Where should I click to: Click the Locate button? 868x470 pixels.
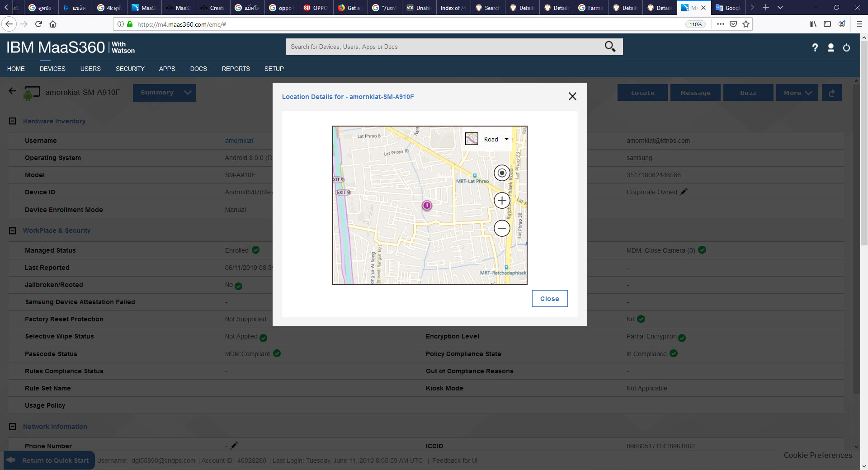[x=642, y=93]
